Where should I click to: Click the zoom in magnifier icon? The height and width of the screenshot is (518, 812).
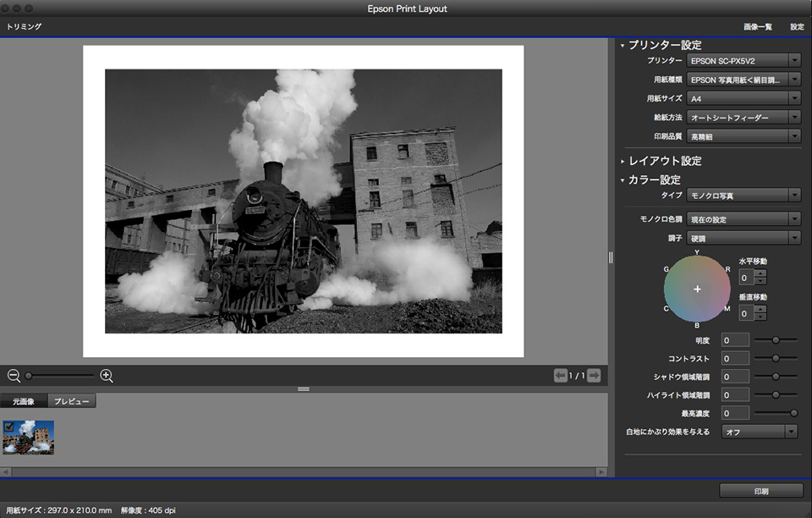coord(107,376)
